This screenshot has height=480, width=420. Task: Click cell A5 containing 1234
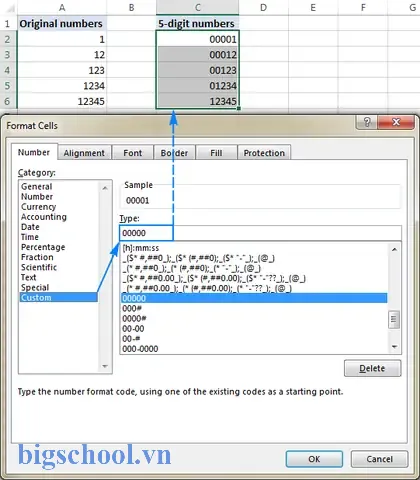pyautogui.click(x=62, y=86)
